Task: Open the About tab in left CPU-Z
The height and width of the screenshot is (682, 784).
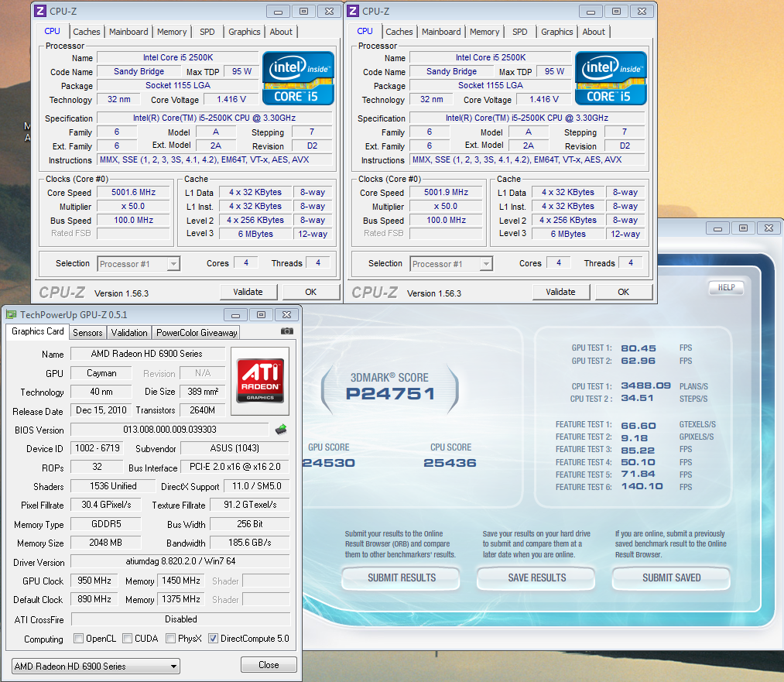Action: [281, 32]
